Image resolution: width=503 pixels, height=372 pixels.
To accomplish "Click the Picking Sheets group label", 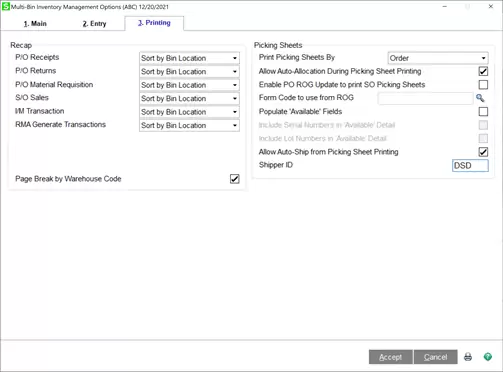I will [278, 45].
